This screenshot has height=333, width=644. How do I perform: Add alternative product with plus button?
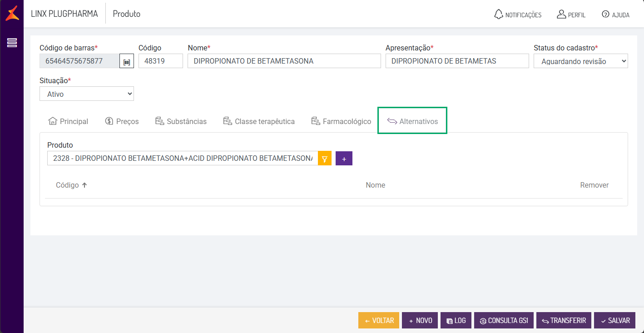344,159
